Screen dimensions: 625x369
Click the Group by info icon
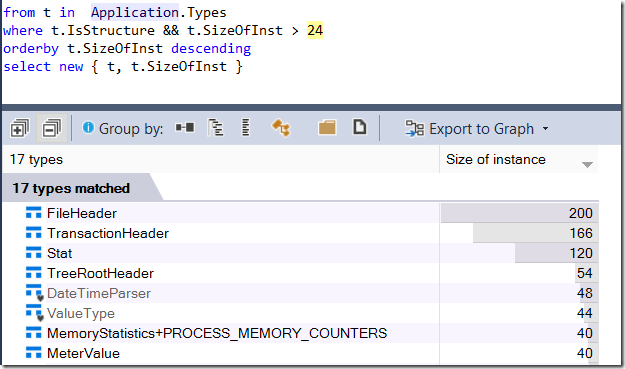pyautogui.click(x=88, y=128)
